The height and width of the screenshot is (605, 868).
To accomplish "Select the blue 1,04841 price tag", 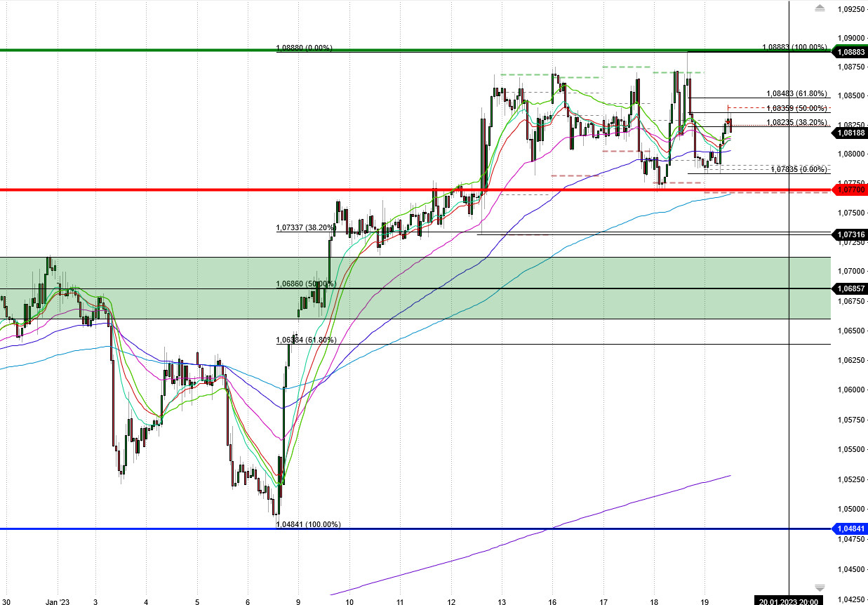I will click(x=850, y=527).
